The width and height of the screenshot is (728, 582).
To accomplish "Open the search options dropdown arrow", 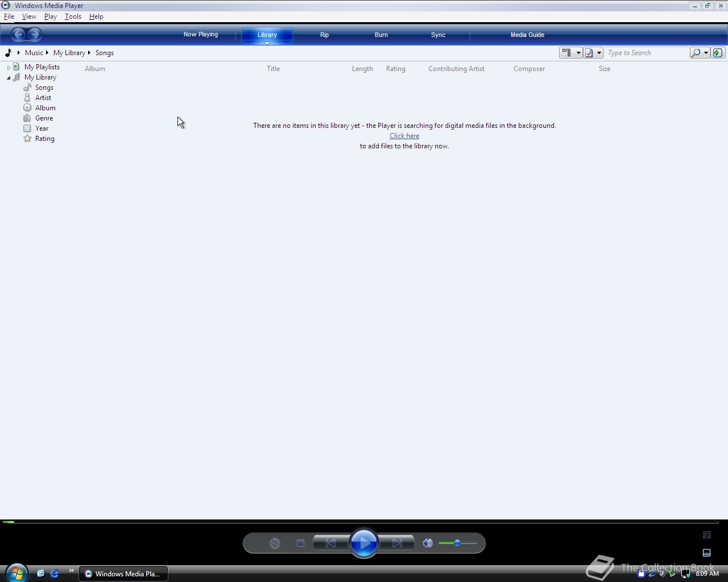I will point(706,53).
